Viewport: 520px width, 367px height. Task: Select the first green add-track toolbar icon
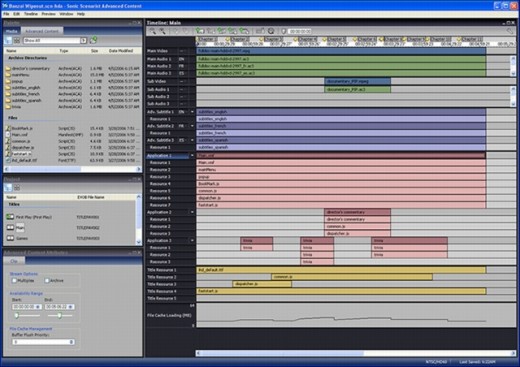(x=200, y=31)
